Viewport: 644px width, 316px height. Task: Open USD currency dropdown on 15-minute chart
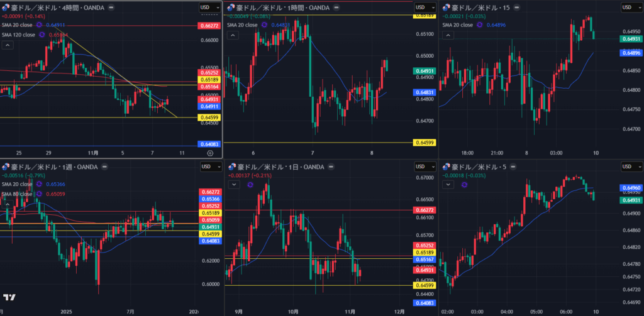pos(630,7)
